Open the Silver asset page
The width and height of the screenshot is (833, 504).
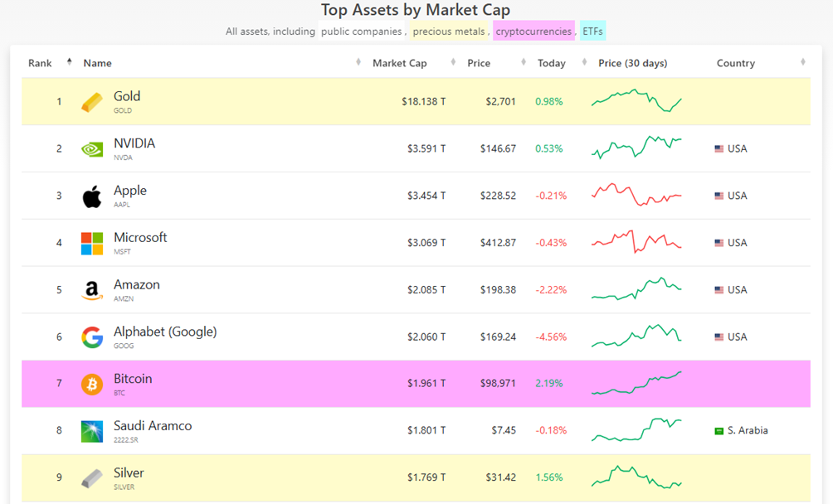129,472
